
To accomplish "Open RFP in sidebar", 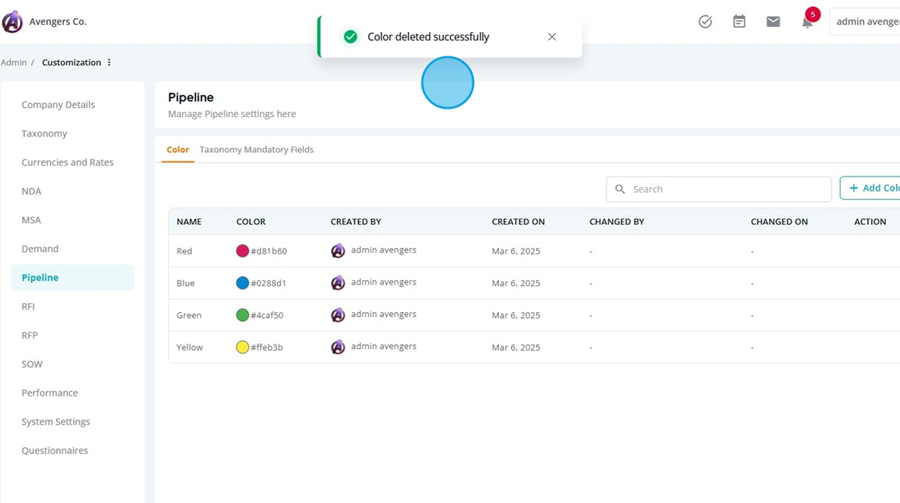I will 29,335.
